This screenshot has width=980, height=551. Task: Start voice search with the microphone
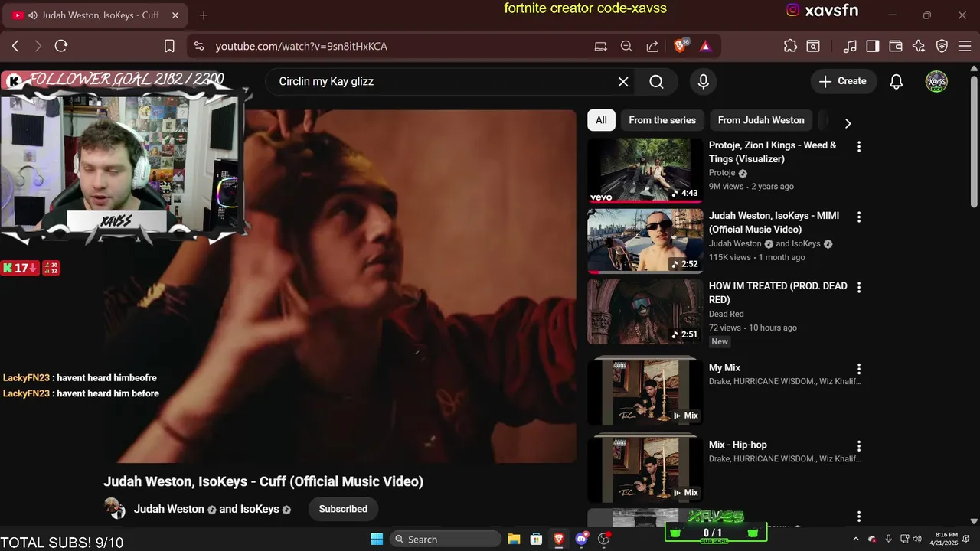pyautogui.click(x=703, y=81)
